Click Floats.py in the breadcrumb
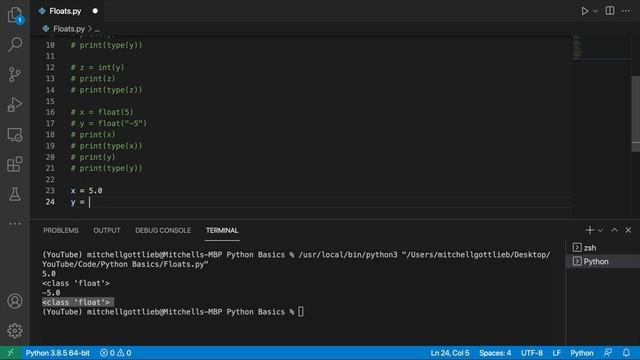 (x=69, y=29)
